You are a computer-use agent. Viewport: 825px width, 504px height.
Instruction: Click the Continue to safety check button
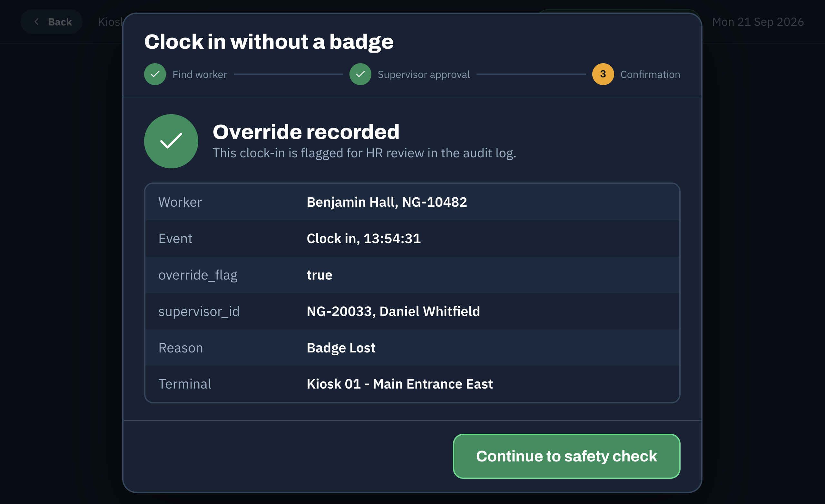[x=566, y=456]
